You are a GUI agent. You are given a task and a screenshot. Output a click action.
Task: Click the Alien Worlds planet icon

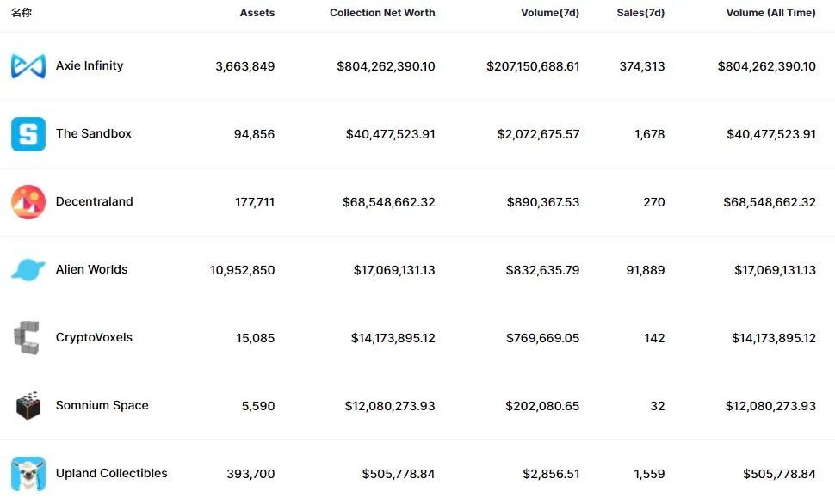point(28,270)
